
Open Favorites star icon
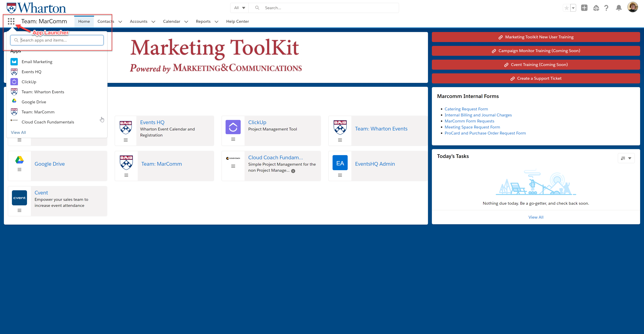567,8
